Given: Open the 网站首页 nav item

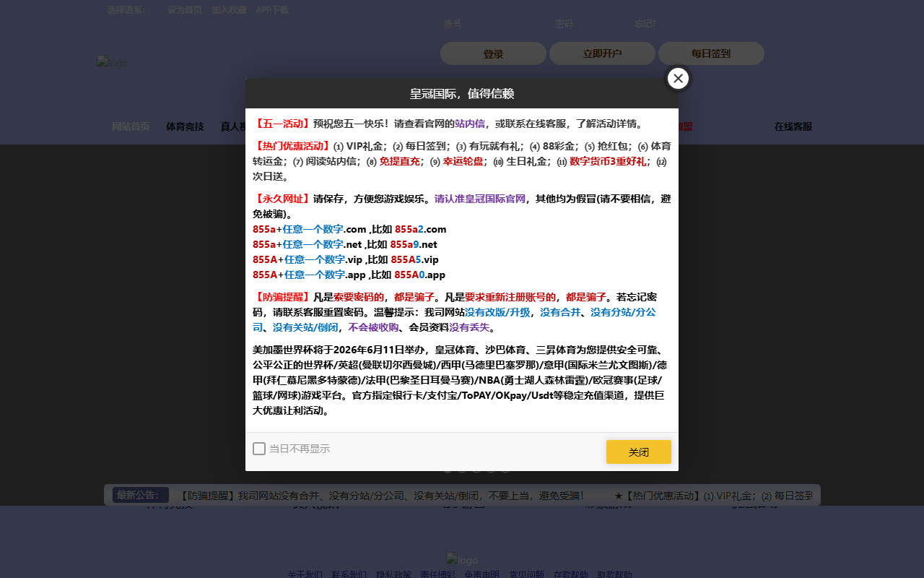Looking at the screenshot, I should coord(131,126).
